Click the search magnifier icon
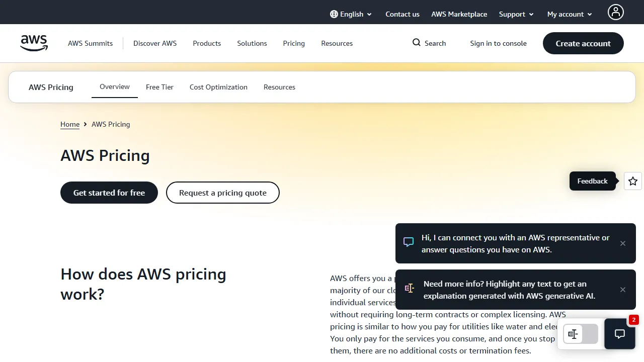 (417, 43)
